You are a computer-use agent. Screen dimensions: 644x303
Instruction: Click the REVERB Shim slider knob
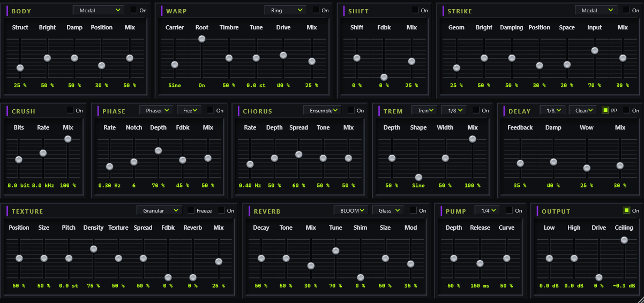[x=361, y=277]
